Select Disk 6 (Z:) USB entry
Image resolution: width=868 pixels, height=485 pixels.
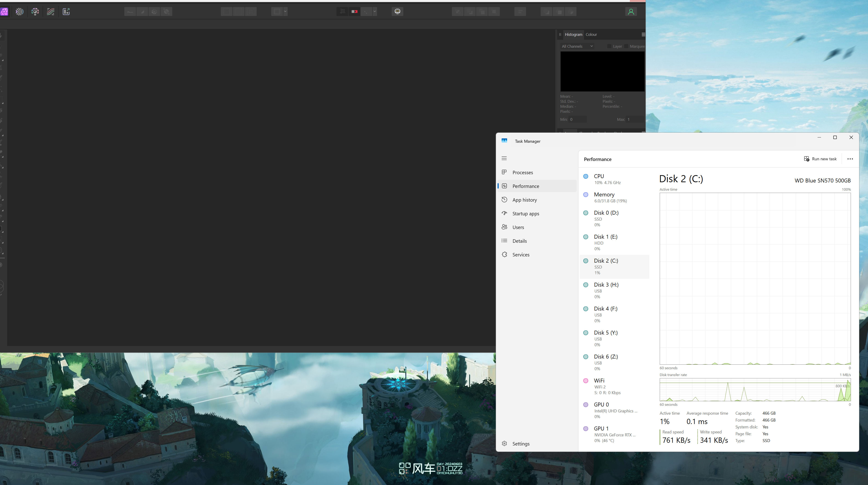[615, 362]
